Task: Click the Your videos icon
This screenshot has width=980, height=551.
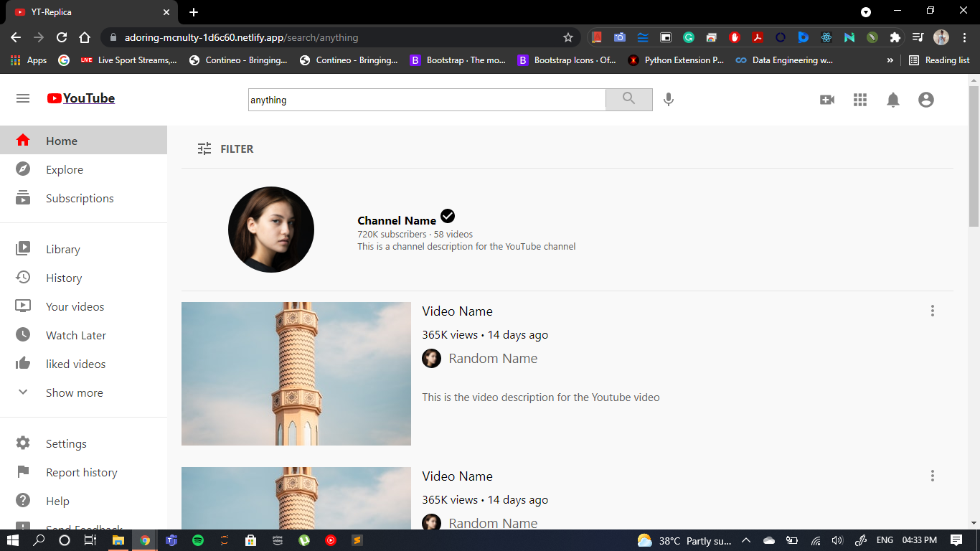Action: point(23,306)
